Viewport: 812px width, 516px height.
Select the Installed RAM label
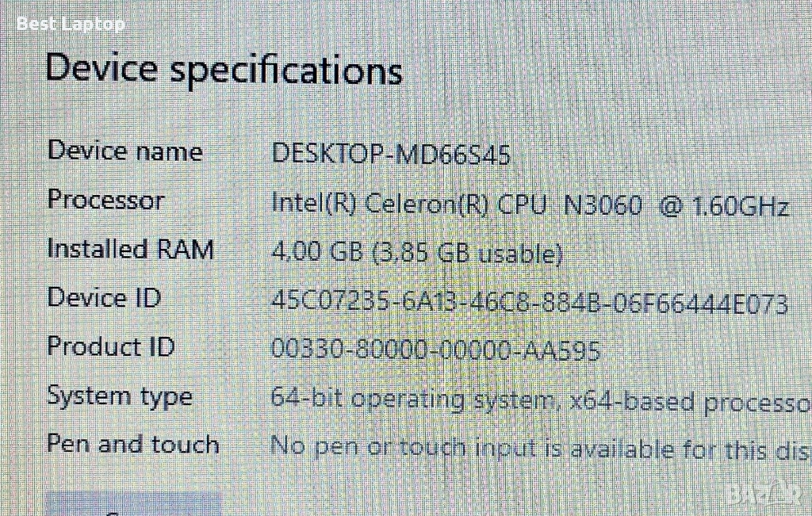point(131,249)
